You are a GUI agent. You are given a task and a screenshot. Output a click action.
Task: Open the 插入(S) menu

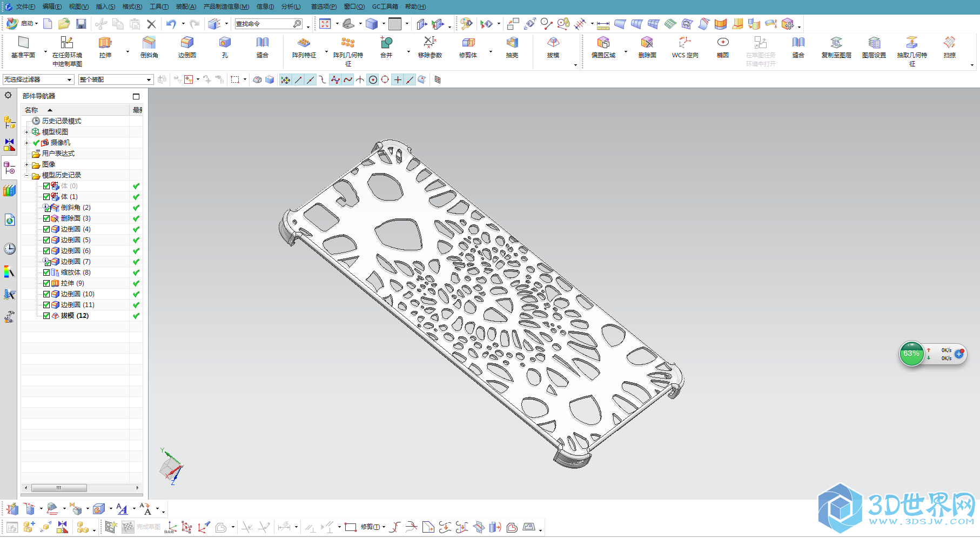tap(105, 6)
